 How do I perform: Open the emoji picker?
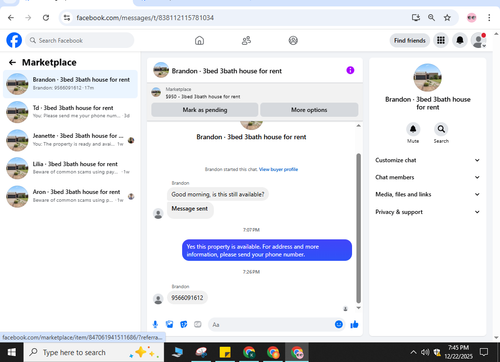click(339, 324)
